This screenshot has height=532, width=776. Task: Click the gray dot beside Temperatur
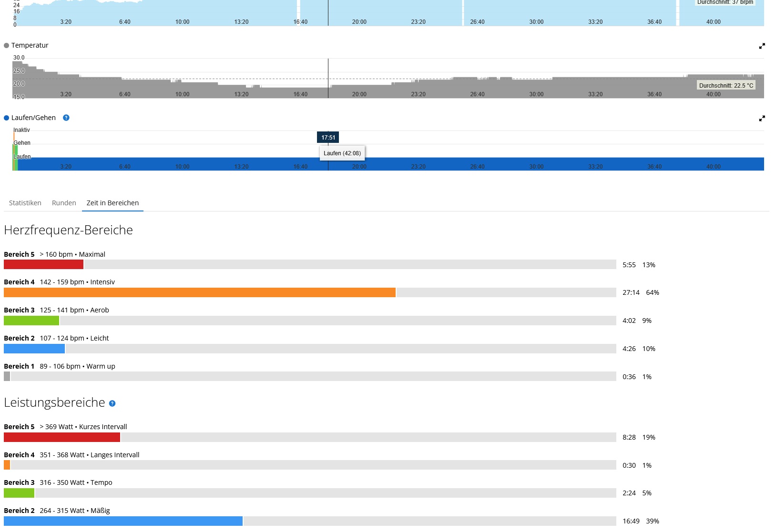pos(7,46)
